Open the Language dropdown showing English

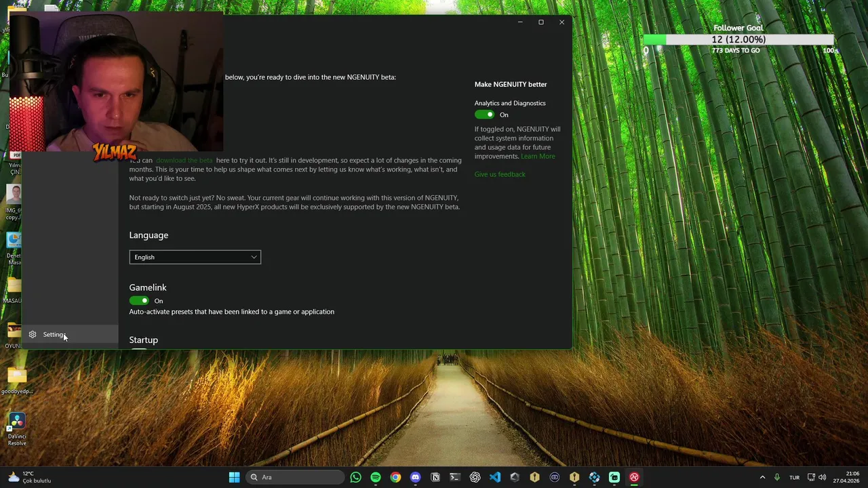pyautogui.click(x=195, y=257)
